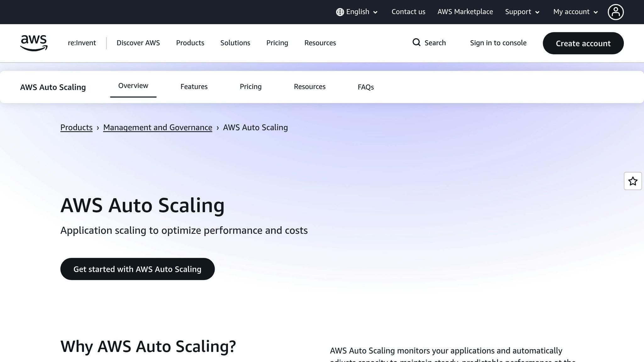
Task: Expand the English language dropdown
Action: pyautogui.click(x=358, y=12)
